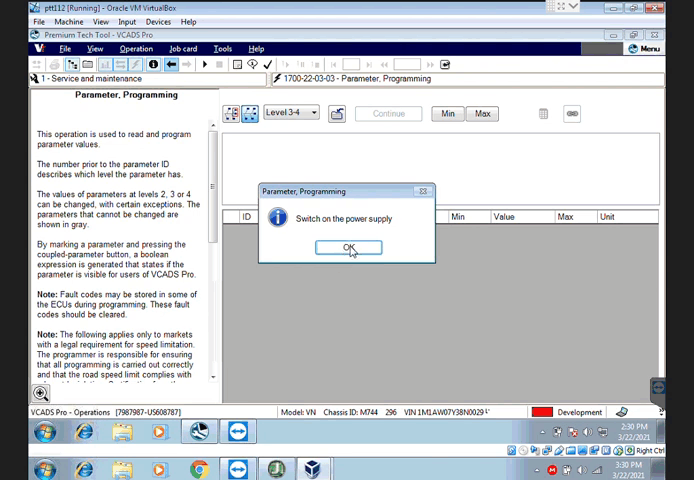Click the stop icon in the toolbar
Viewport: 694px width, 480px height.
[219, 65]
